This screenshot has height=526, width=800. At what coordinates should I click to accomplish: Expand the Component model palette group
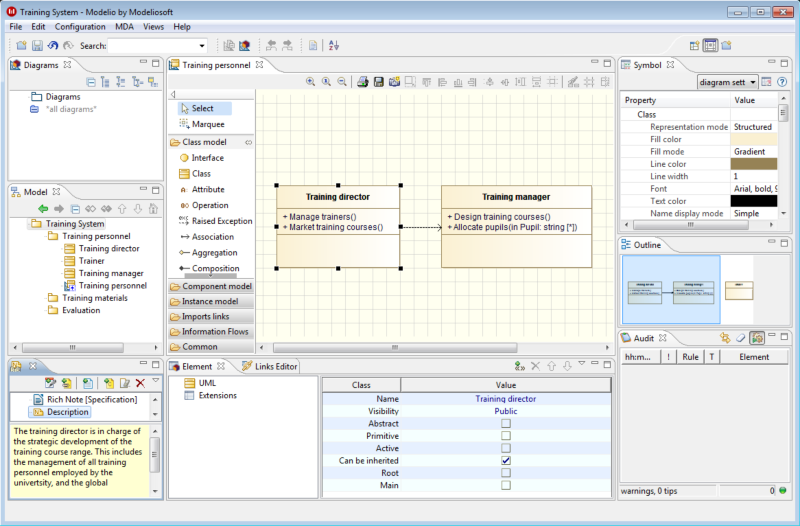[216, 287]
